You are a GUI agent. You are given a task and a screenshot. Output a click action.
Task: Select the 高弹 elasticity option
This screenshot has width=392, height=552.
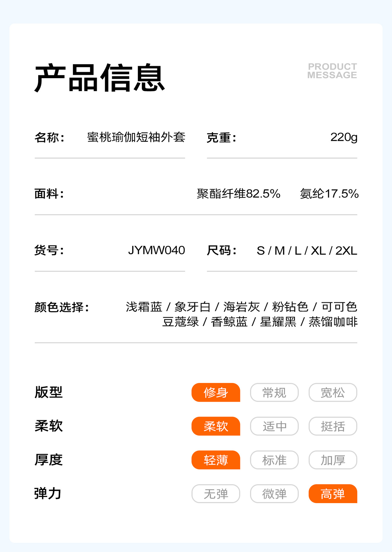(x=333, y=494)
